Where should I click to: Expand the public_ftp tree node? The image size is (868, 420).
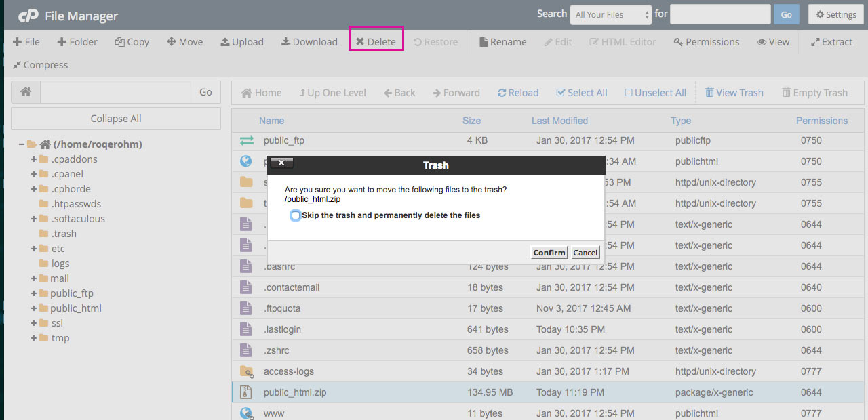tap(34, 293)
